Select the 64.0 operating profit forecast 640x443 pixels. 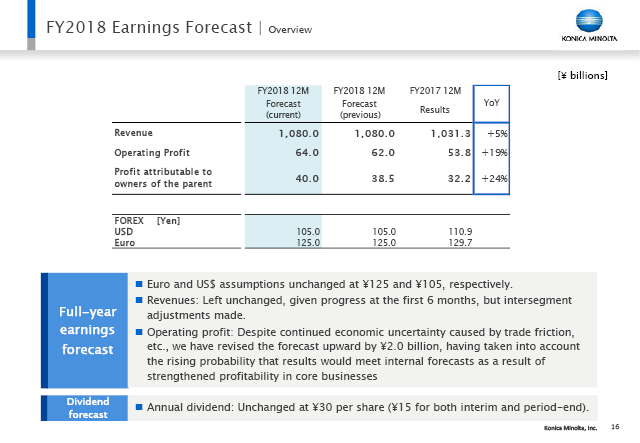point(307,153)
